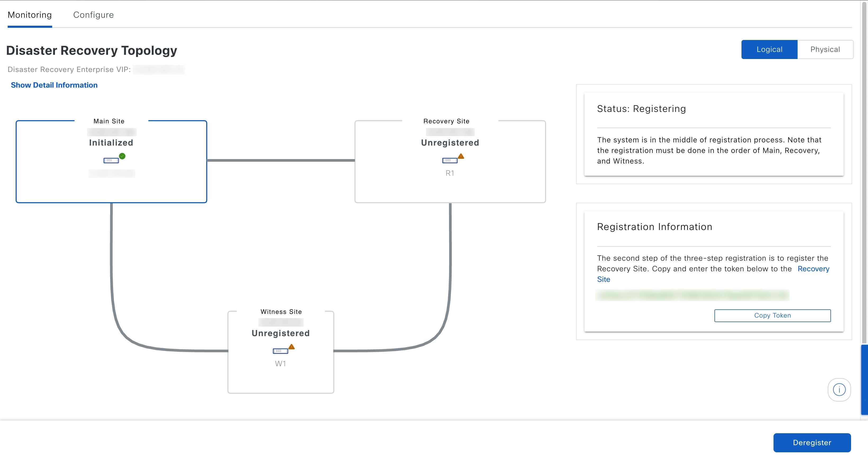Open the round info icon button
Viewport: 868px width, 465px height.
[839, 390]
